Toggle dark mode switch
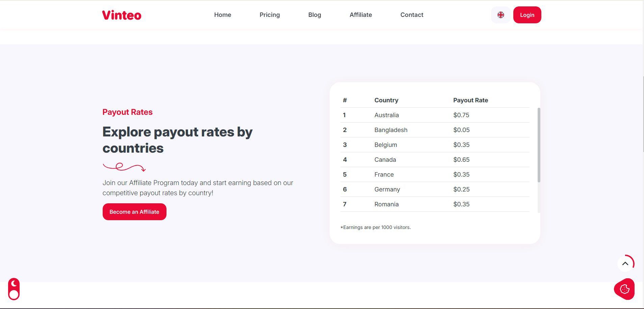The width and height of the screenshot is (644, 309). (x=14, y=289)
